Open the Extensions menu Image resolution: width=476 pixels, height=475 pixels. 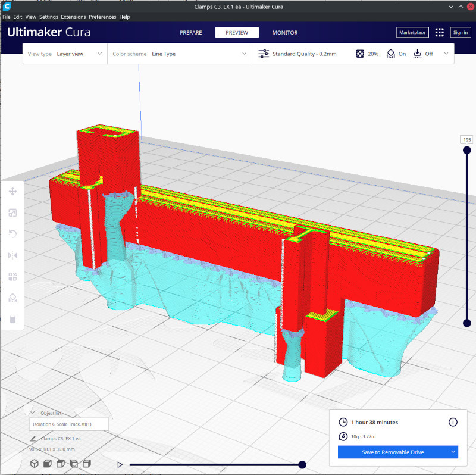point(73,17)
